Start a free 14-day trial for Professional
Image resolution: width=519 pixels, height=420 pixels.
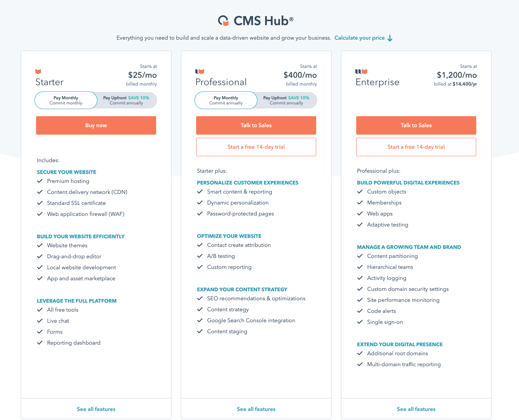tap(256, 147)
